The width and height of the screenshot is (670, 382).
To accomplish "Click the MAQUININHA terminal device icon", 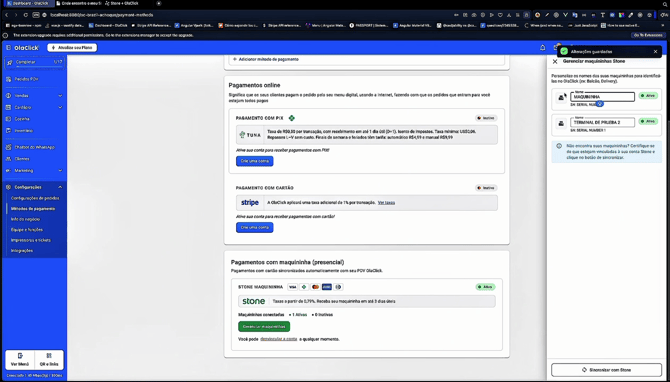I will coord(562,97).
